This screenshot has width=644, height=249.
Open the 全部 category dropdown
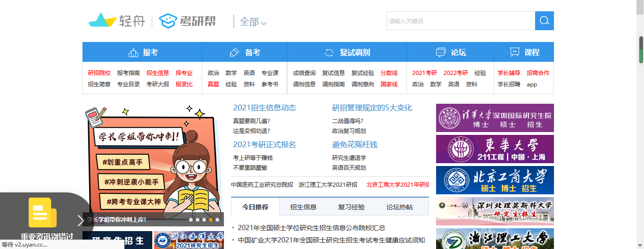point(253,22)
